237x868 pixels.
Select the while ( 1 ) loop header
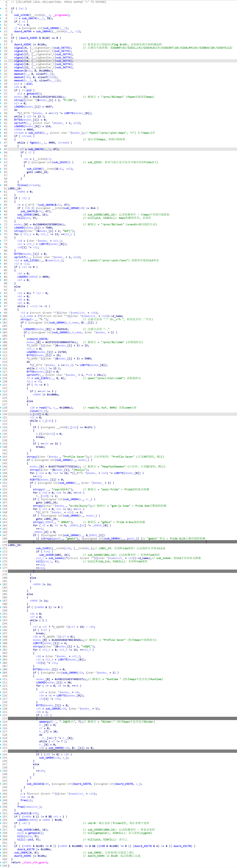click(x=39, y=620)
